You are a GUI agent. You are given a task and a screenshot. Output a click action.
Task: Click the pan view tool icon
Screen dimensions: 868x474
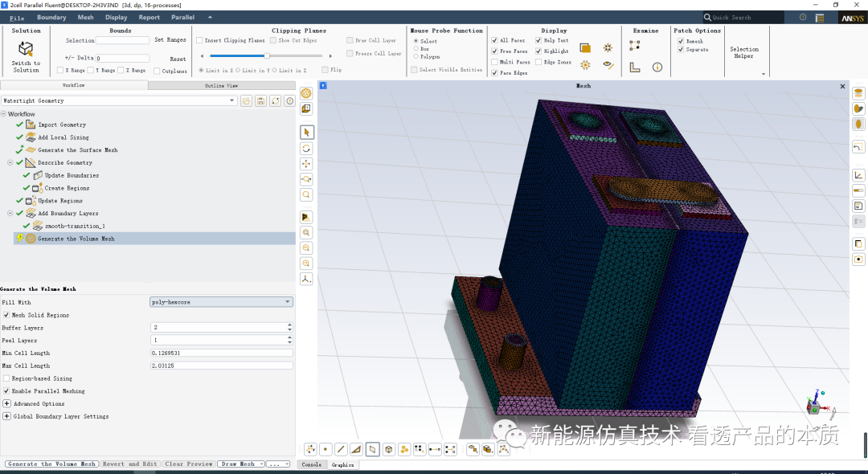306,164
